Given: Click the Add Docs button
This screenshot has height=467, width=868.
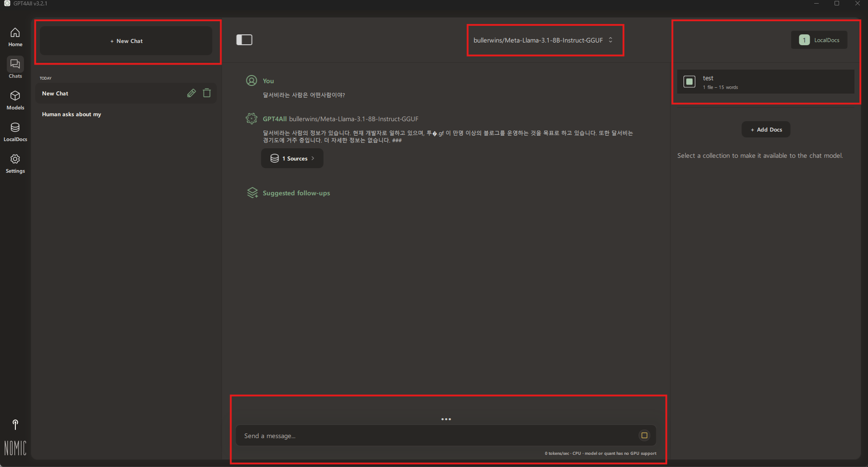Looking at the screenshot, I should click(x=766, y=129).
